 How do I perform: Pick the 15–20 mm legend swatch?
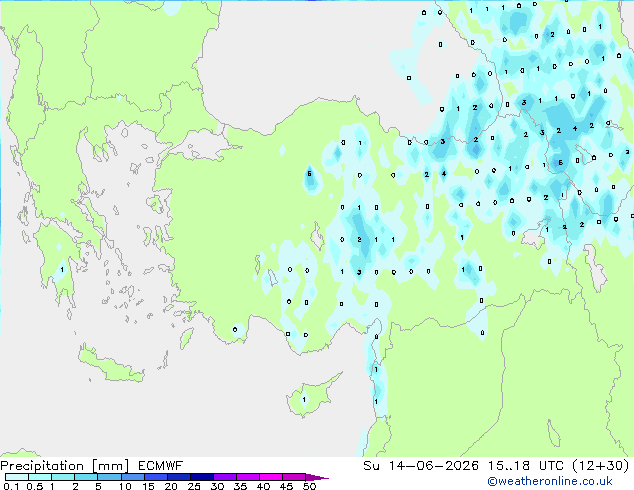click(x=155, y=477)
